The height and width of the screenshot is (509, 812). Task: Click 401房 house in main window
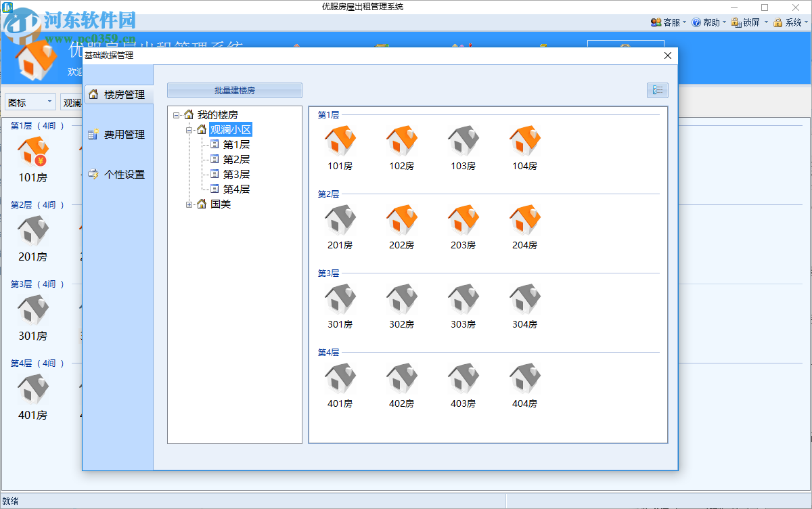pos(33,390)
